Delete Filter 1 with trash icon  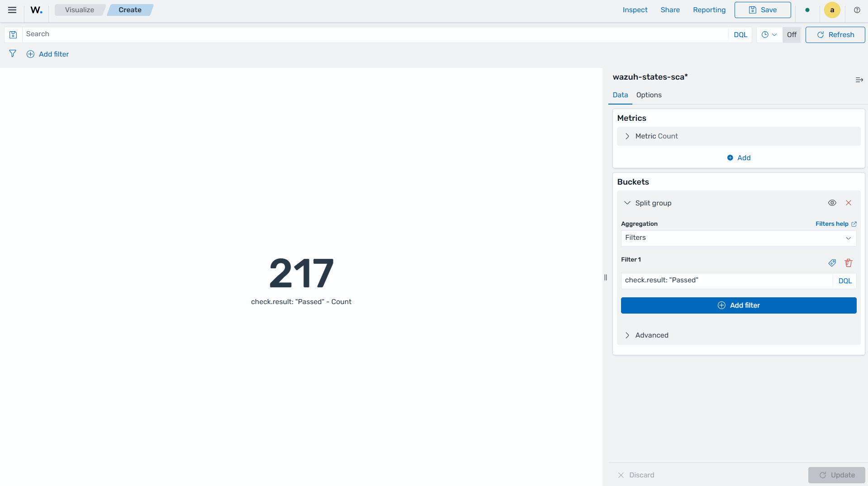(x=849, y=263)
